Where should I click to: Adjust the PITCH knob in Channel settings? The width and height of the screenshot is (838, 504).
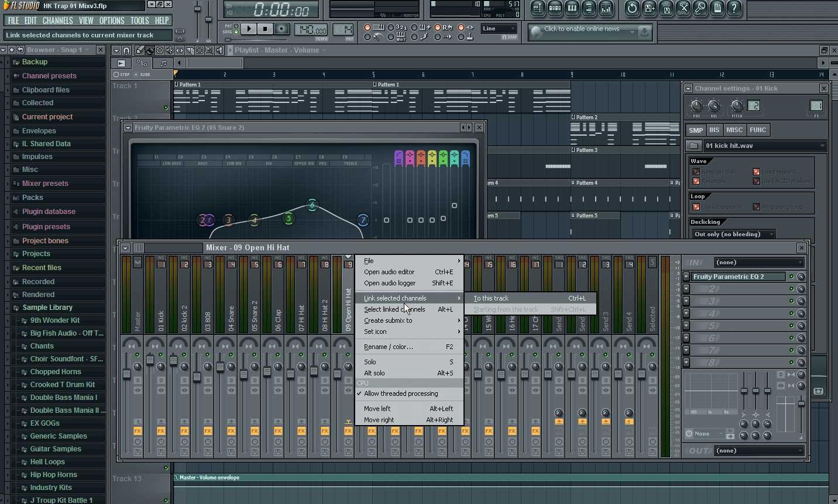coord(737,106)
